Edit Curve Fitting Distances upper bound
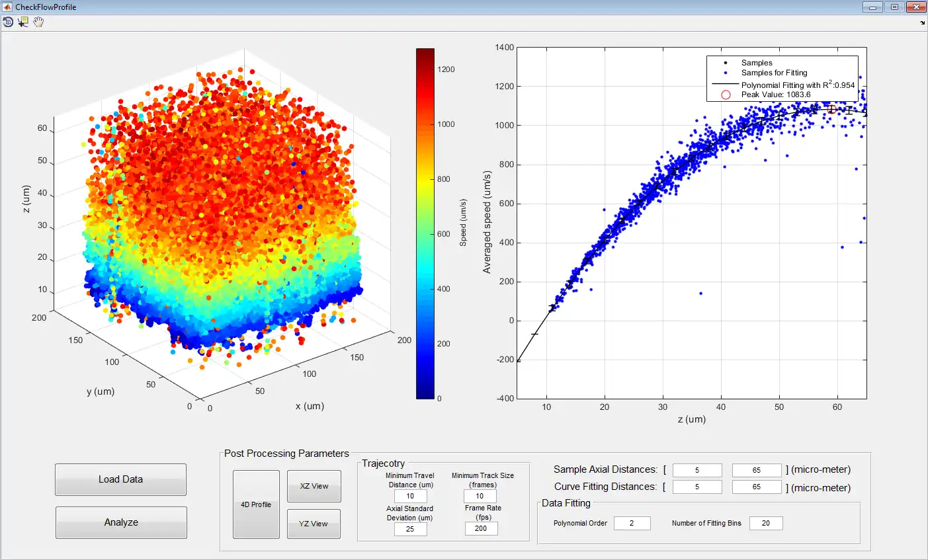This screenshot has width=928, height=560. tap(757, 487)
